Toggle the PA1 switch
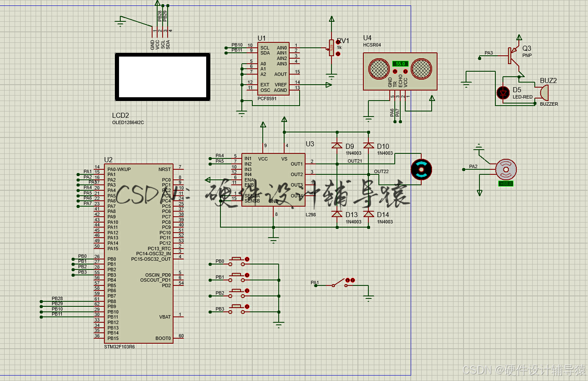This screenshot has width=588, height=381. (x=339, y=283)
